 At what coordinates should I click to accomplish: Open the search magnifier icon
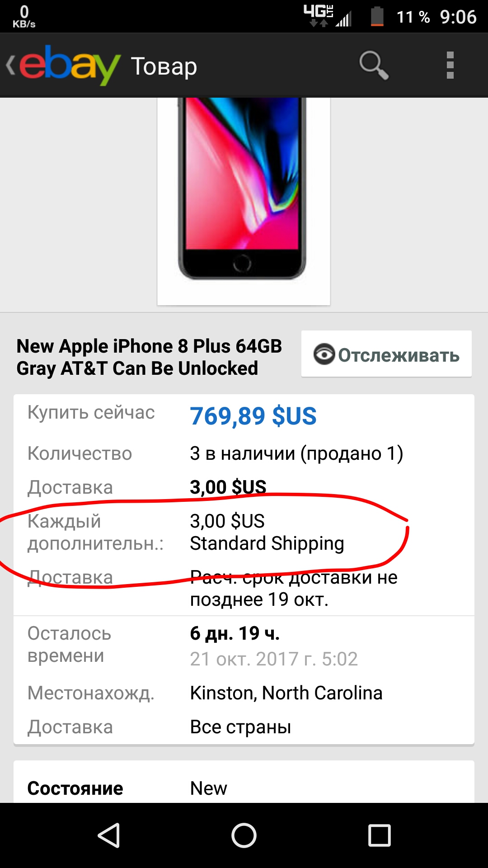374,66
